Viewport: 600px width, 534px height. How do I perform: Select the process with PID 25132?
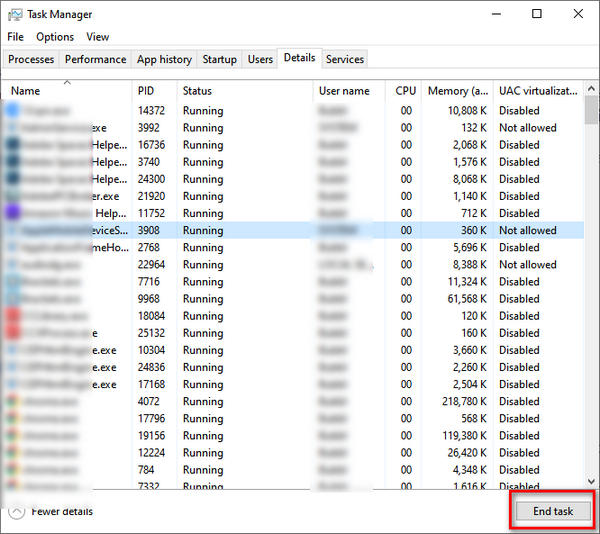pyautogui.click(x=293, y=333)
